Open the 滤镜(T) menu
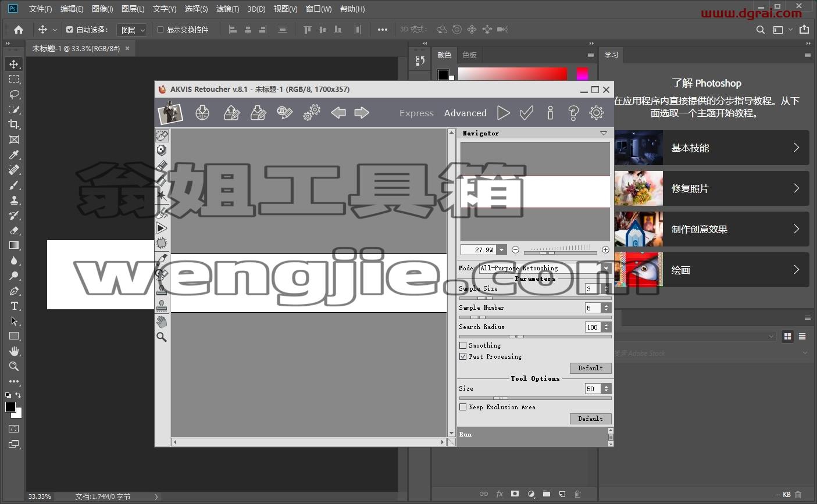Viewport: 817px width, 504px height. [x=227, y=9]
